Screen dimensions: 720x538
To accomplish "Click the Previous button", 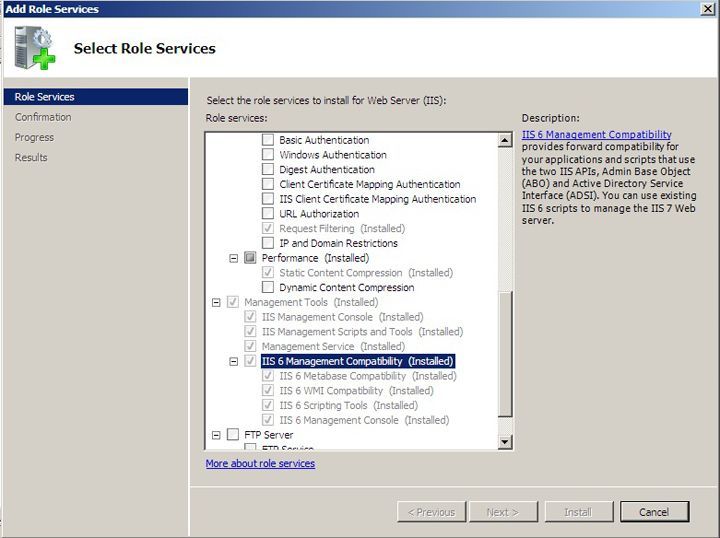I will 432,512.
